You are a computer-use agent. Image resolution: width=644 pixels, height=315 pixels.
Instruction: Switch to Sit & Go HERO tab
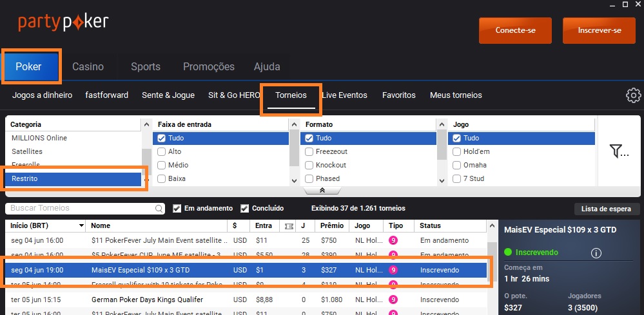coord(235,95)
